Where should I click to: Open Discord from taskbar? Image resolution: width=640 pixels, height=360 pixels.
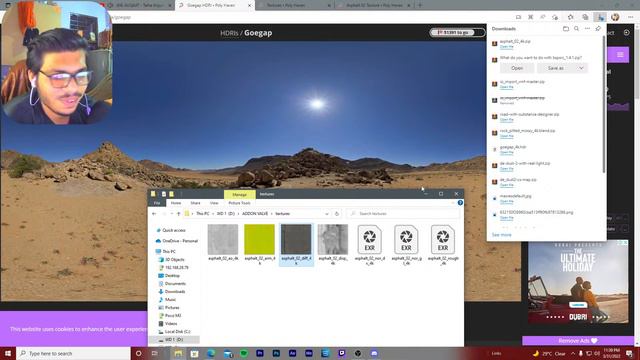(374, 353)
